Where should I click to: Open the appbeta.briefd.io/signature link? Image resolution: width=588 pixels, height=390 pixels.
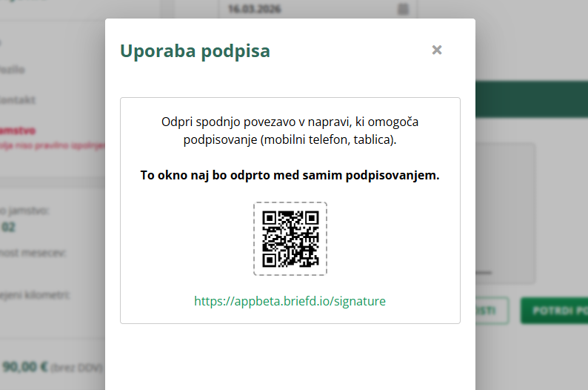click(290, 301)
